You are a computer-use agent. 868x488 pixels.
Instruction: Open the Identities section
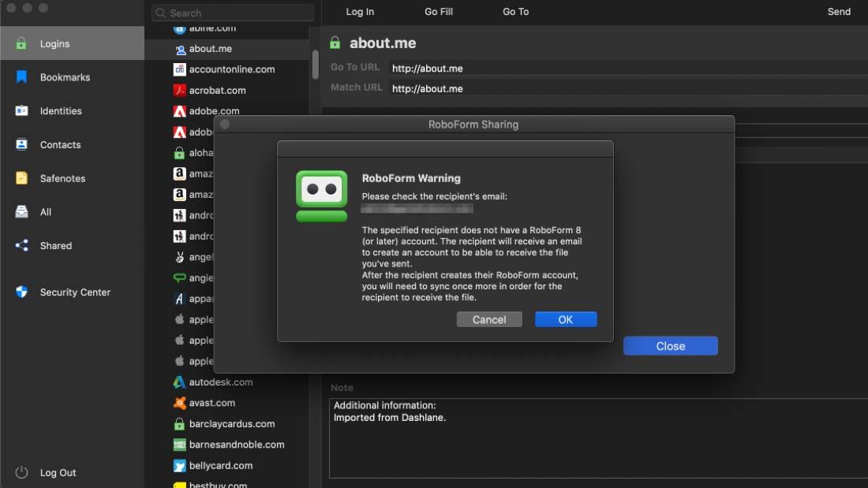point(62,110)
